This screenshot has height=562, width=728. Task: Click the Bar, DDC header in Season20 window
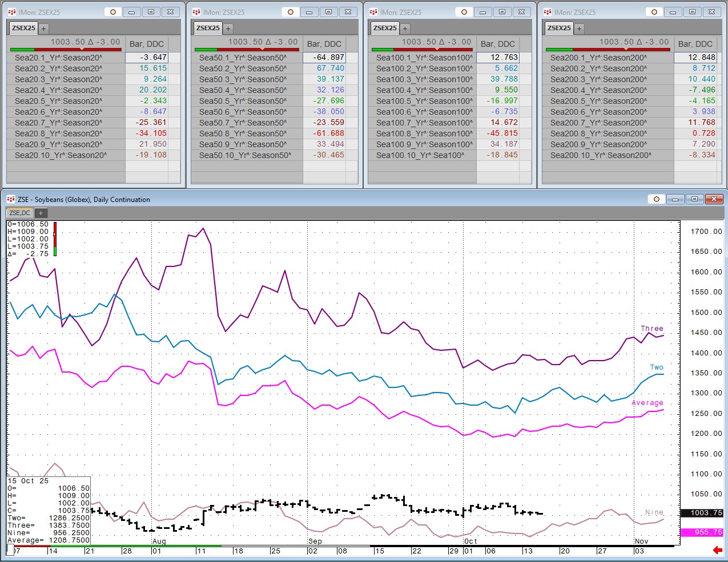(146, 44)
